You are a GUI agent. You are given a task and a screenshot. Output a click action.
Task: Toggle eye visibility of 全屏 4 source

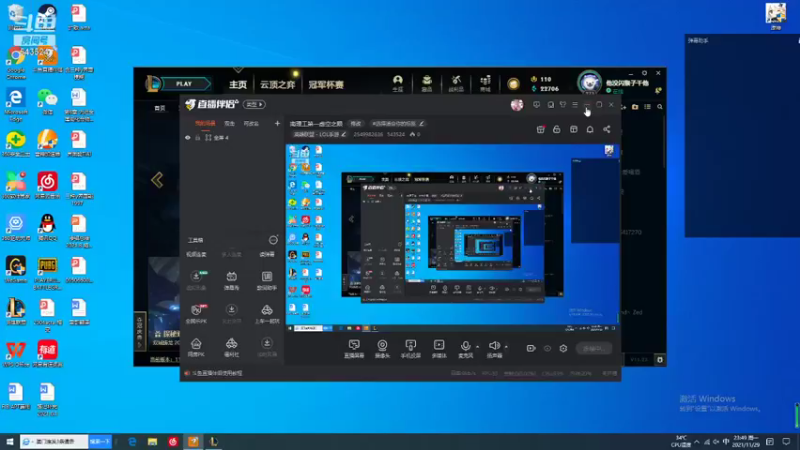[x=188, y=138]
